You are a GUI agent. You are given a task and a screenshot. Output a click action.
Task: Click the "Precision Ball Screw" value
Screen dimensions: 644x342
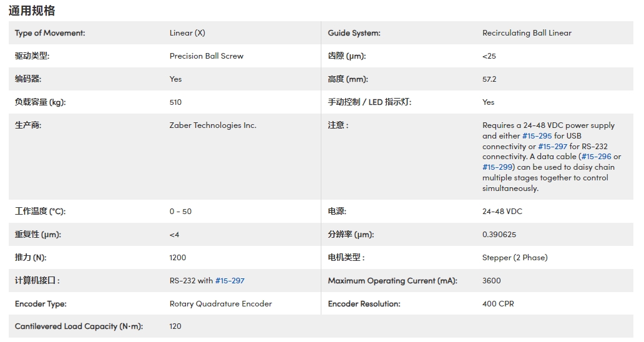[x=206, y=56]
